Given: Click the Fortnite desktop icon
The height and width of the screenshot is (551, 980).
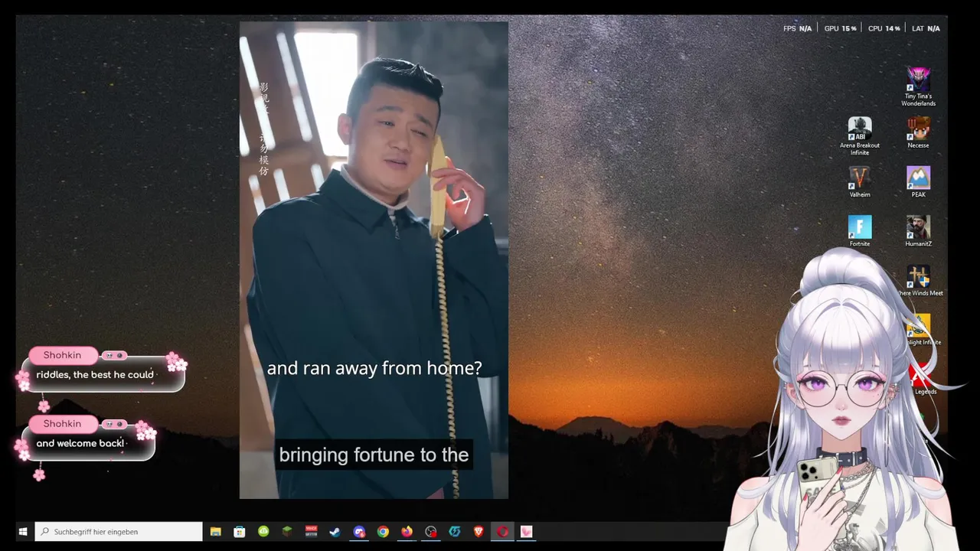Looking at the screenshot, I should point(859,231).
